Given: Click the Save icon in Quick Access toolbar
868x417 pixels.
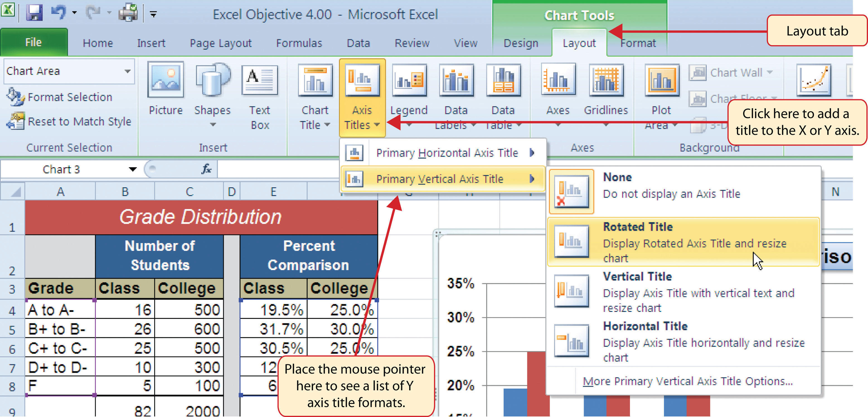Looking at the screenshot, I should tap(35, 13).
